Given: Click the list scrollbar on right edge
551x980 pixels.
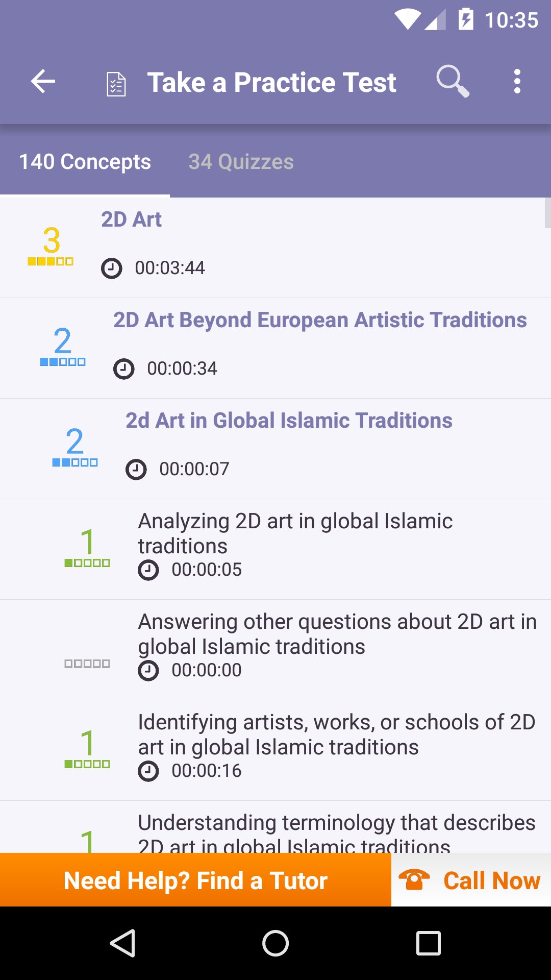Looking at the screenshot, I should [547, 213].
